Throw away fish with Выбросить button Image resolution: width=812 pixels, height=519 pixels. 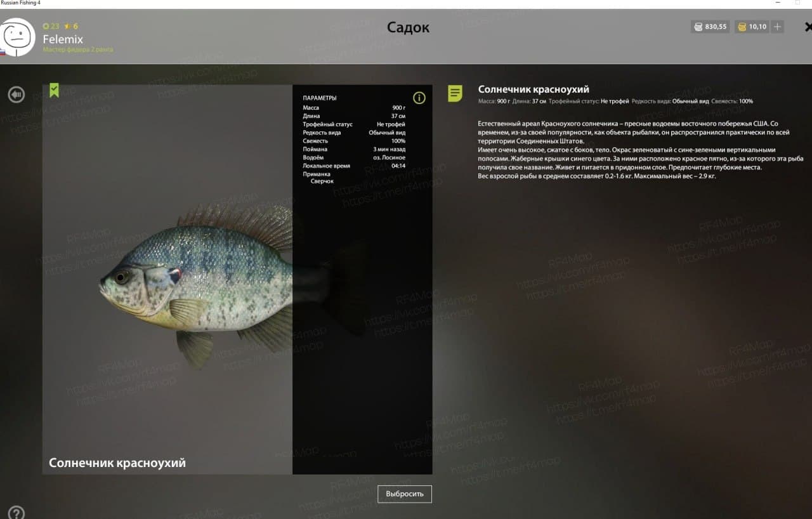[405, 494]
